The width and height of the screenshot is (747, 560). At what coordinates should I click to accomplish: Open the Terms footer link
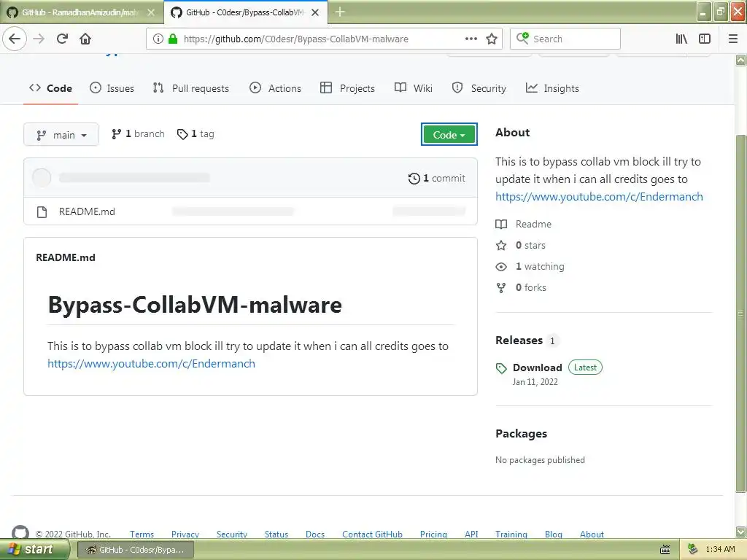tap(142, 534)
